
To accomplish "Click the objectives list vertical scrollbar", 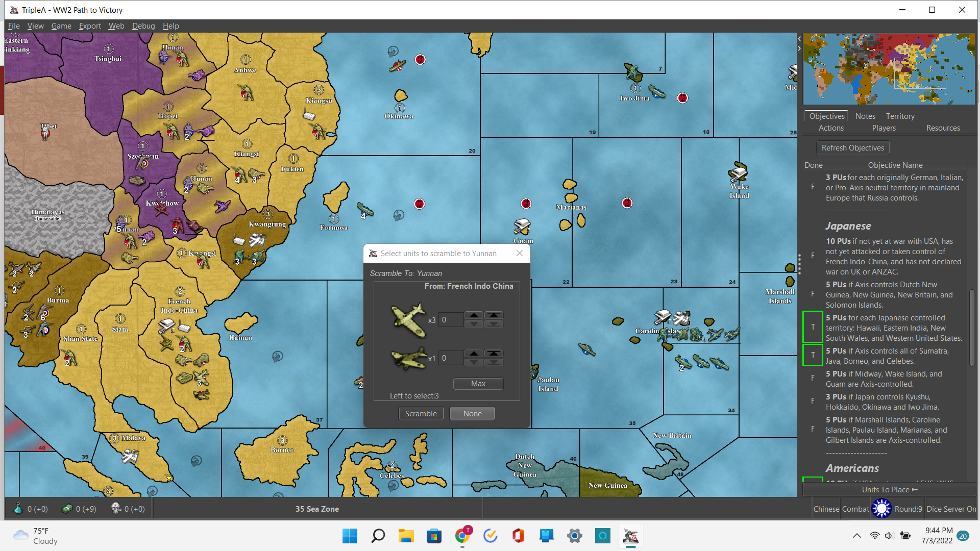I will click(972, 327).
